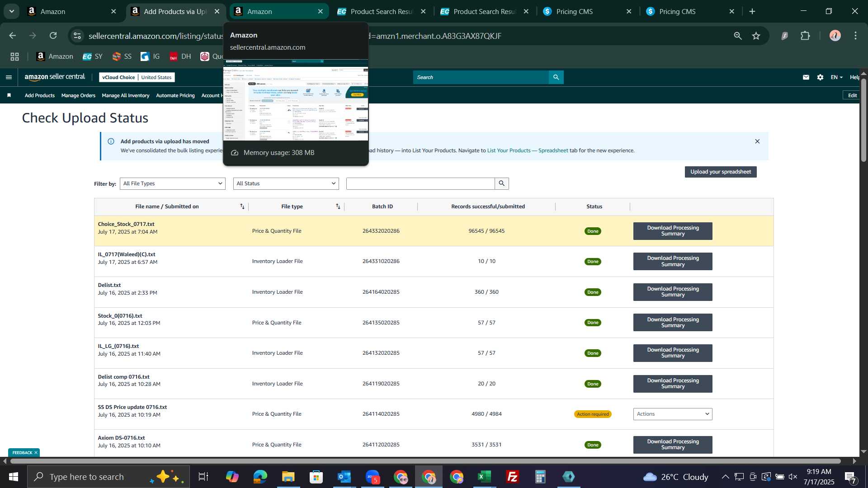Click the Windows Start button

point(14,477)
